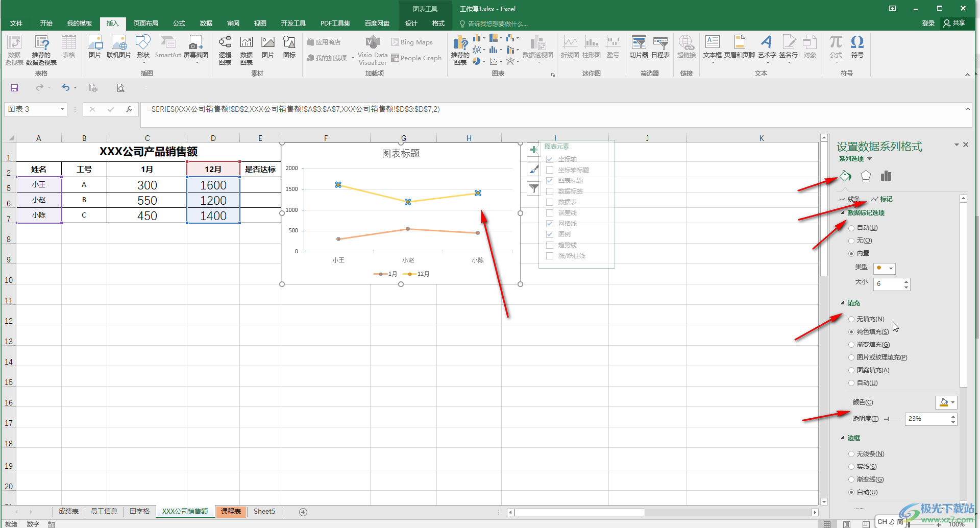Screen dimensions: 980x528
Task: Switch to the 标记 marker tab
Action: tap(882, 199)
